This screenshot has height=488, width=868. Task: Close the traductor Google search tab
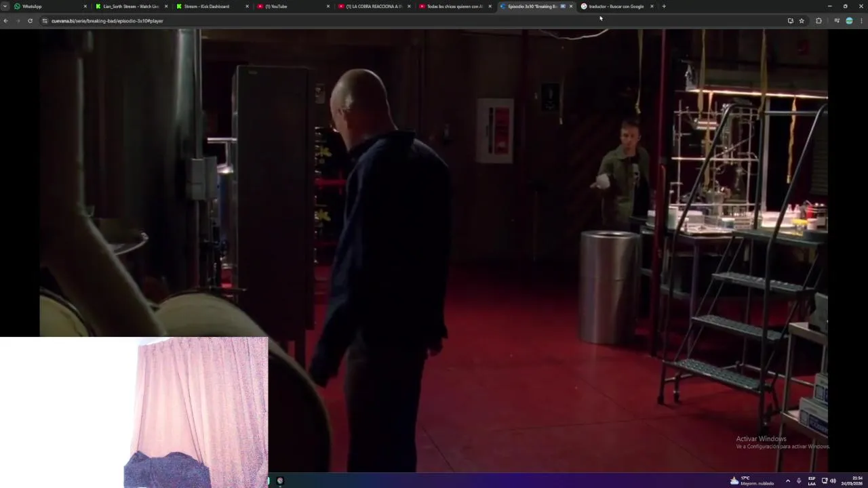(x=652, y=6)
